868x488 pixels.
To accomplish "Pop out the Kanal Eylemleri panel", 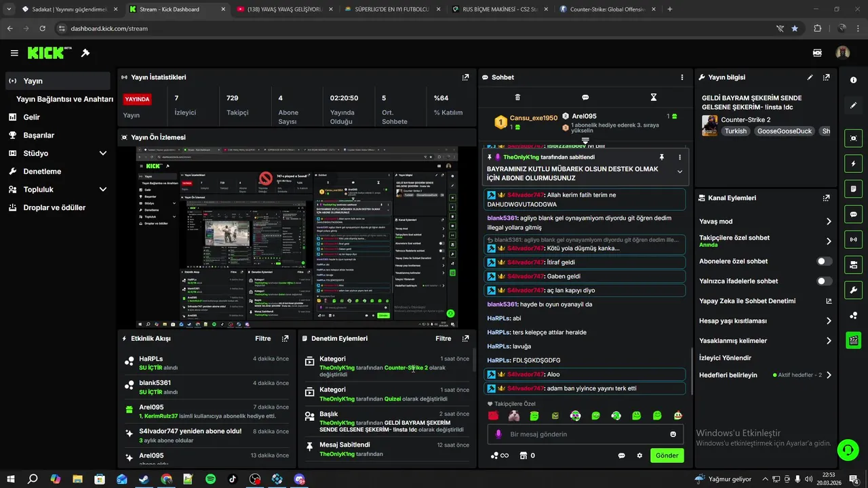I will 826,198.
